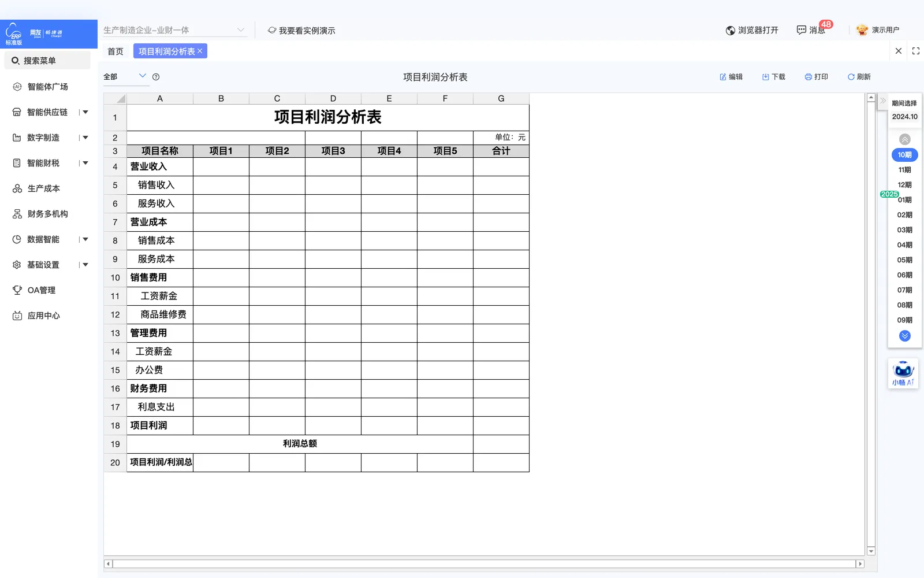
Task: Collapse the period selection panel arrow
Action: click(x=883, y=101)
